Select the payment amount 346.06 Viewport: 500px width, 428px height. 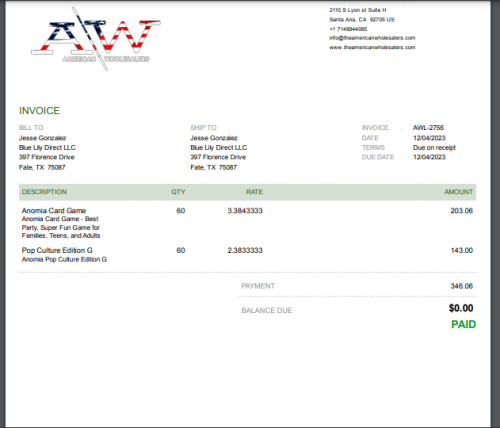[x=462, y=286]
